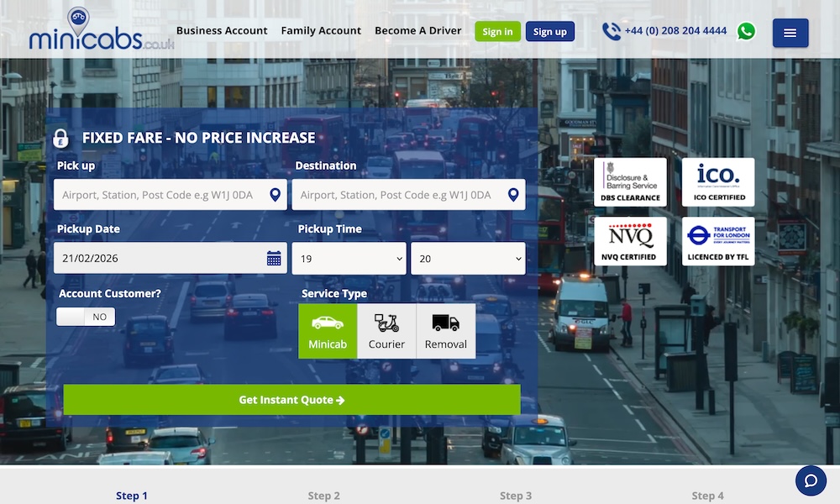Open the Business Account menu item
840x504 pixels.
(x=222, y=30)
